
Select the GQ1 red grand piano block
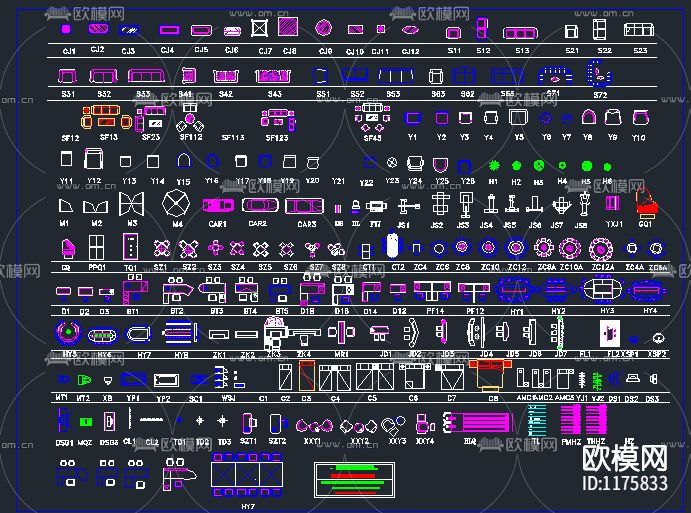646,203
